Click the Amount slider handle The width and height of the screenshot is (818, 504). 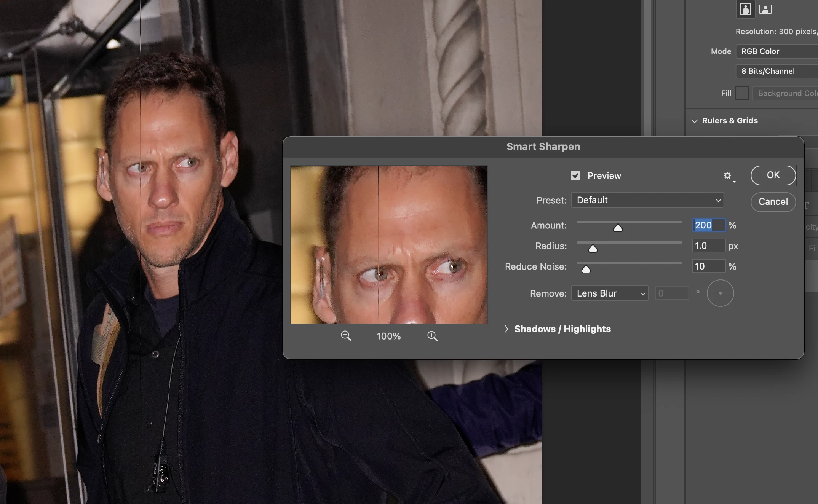click(618, 228)
